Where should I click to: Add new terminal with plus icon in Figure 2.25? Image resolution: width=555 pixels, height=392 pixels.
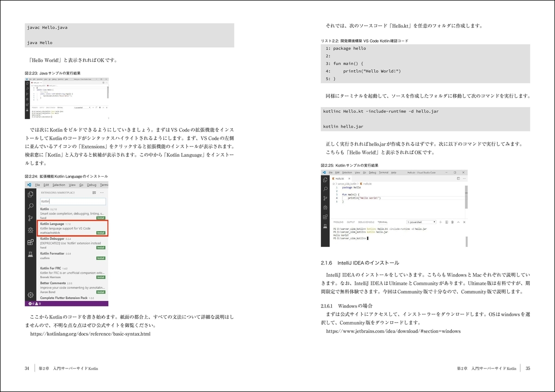(x=440, y=222)
